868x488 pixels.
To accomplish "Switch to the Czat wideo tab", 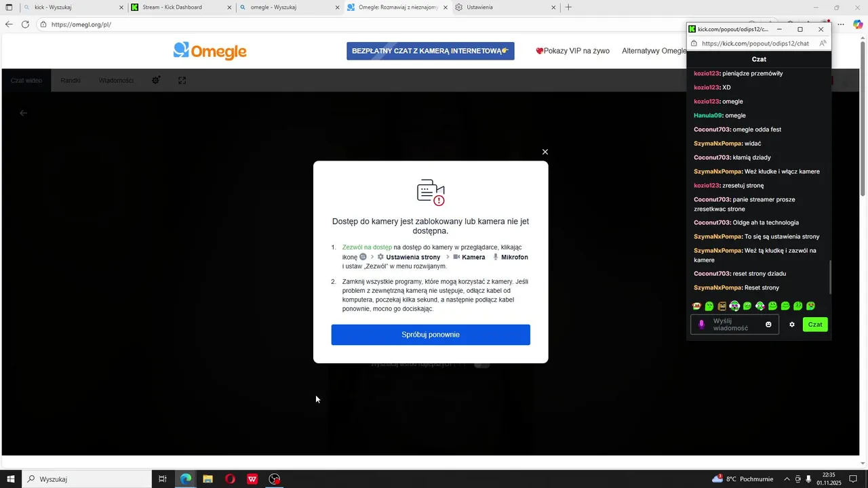I will (x=26, y=81).
